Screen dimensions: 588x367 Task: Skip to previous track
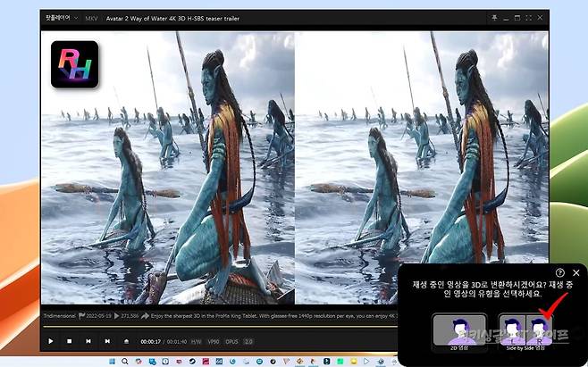88,341
